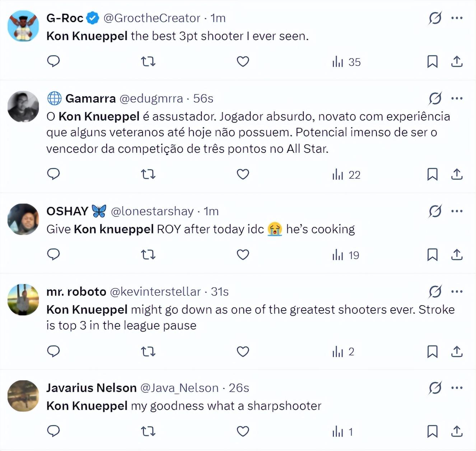Screen dimensions: 476x451
Task: Bookmark mr. roboto's tweet
Action: [432, 352]
